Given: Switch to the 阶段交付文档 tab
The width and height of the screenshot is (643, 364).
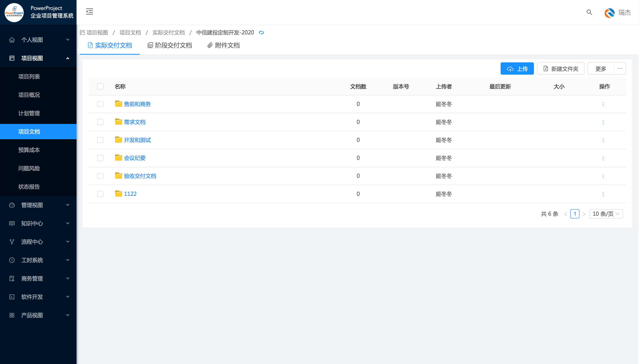Looking at the screenshot, I should (170, 46).
